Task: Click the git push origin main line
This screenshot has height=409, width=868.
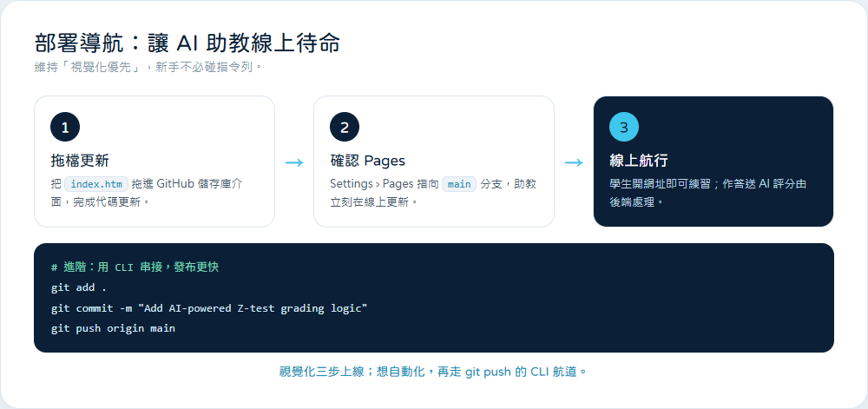Action: [x=113, y=329]
